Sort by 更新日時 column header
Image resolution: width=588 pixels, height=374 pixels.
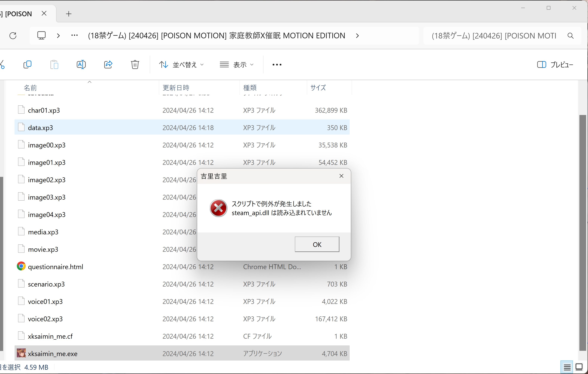(176, 88)
